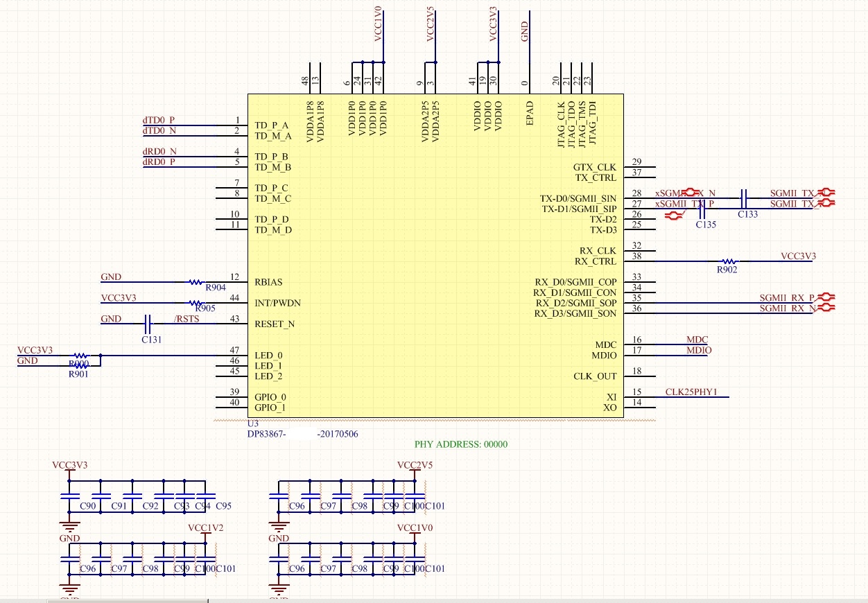Image resolution: width=868 pixels, height=603 pixels.
Task: Click the GTX_CLK pin name
Action: coord(595,168)
